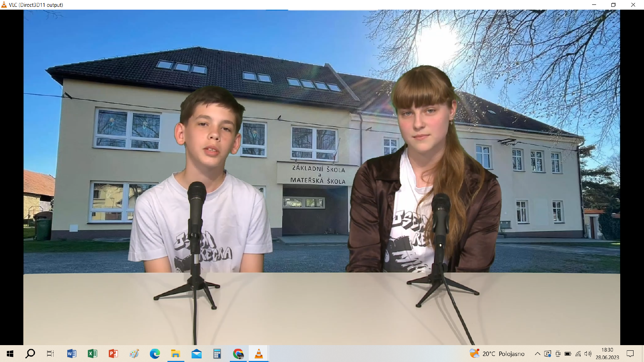Launch Word from the taskbar
Viewport: 644px width, 362px height.
tap(72, 354)
